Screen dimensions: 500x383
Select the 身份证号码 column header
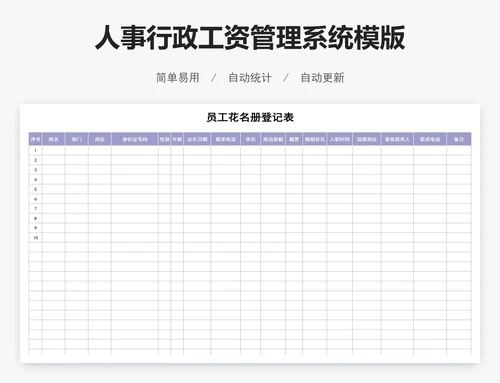point(135,139)
